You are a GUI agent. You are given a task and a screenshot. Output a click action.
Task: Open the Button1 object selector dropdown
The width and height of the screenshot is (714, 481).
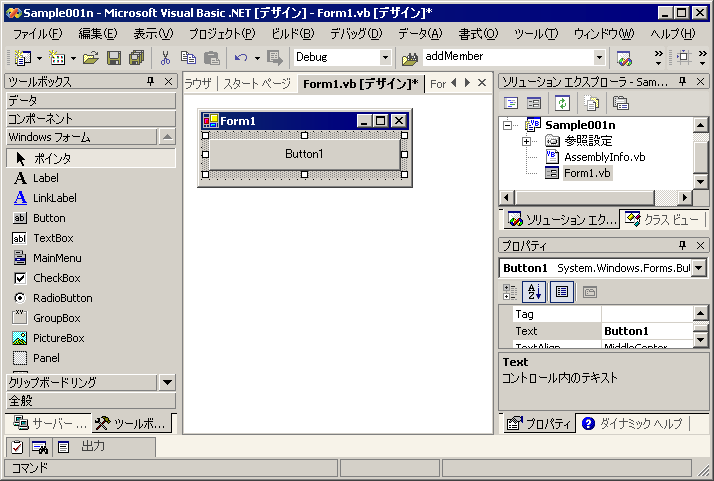click(x=699, y=268)
